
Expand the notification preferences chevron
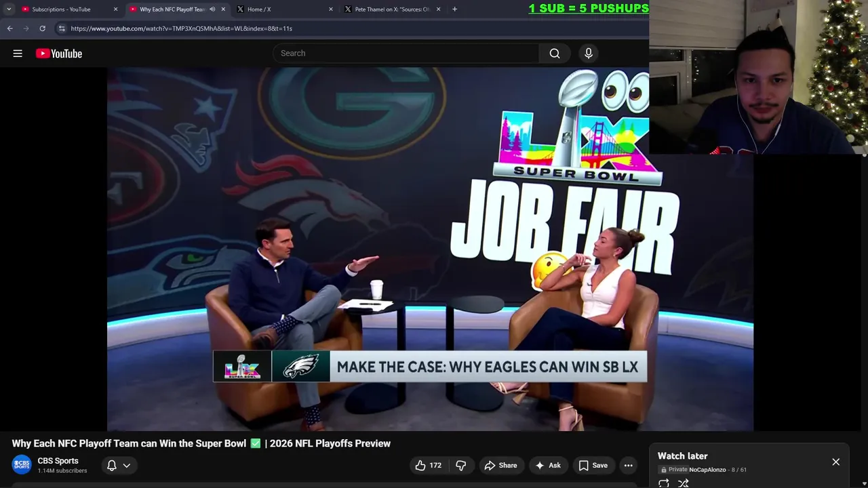pos(127,466)
